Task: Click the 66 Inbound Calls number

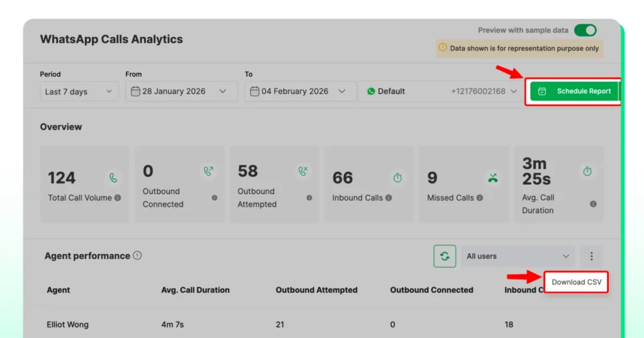Action: (343, 178)
